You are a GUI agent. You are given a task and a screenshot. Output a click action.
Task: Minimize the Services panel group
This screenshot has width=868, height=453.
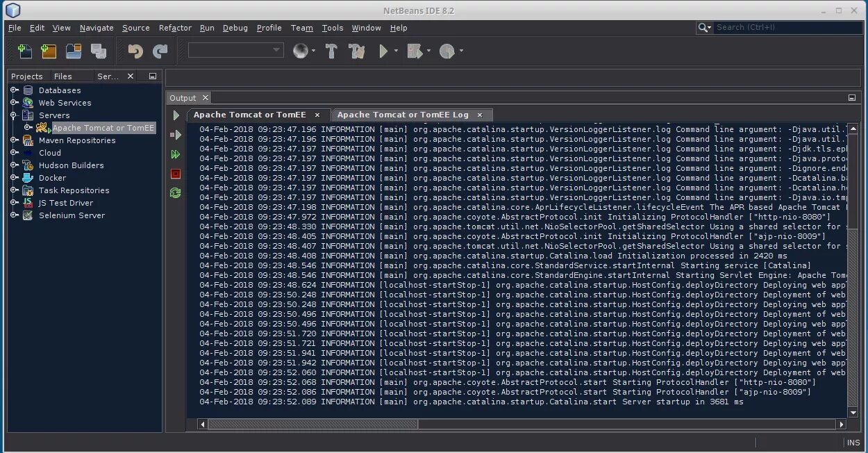click(x=153, y=76)
